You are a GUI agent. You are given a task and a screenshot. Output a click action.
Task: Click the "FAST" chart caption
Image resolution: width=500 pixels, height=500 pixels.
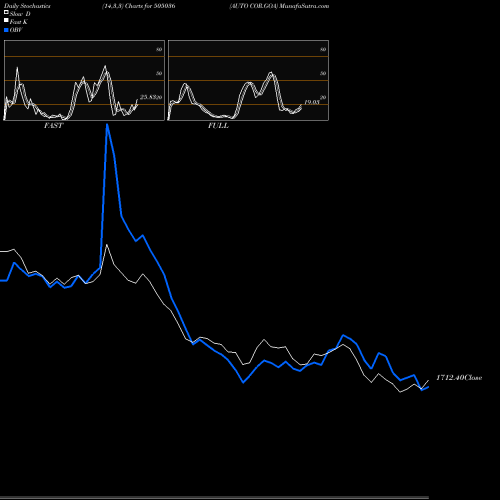pyautogui.click(x=53, y=126)
